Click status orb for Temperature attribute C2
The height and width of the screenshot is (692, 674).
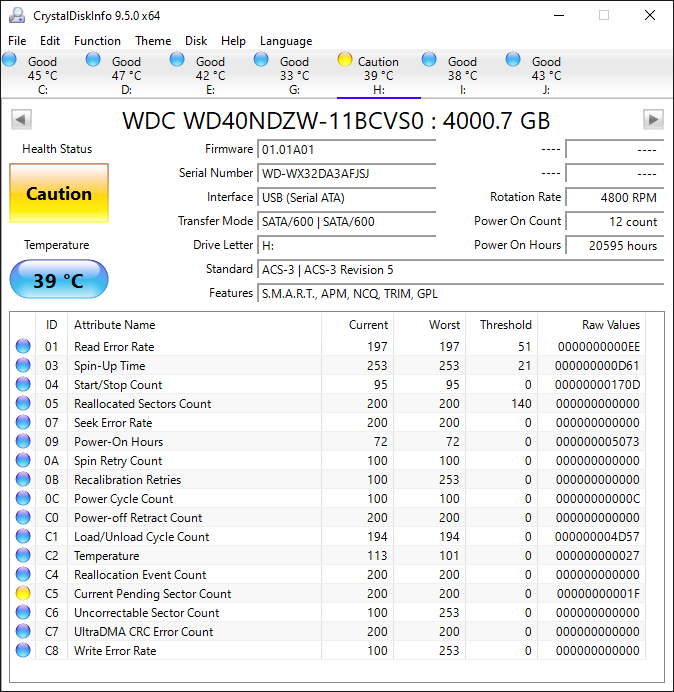[x=23, y=555]
